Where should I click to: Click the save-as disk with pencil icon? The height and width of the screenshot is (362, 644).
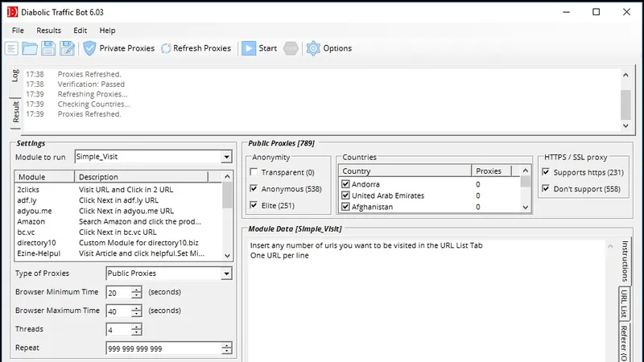click(x=67, y=48)
